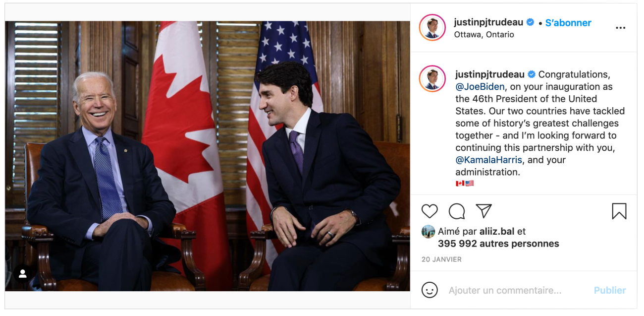Image resolution: width=644 pixels, height=316 pixels.
Task: Open the @KamalaHarris mention link
Action: 489,160
